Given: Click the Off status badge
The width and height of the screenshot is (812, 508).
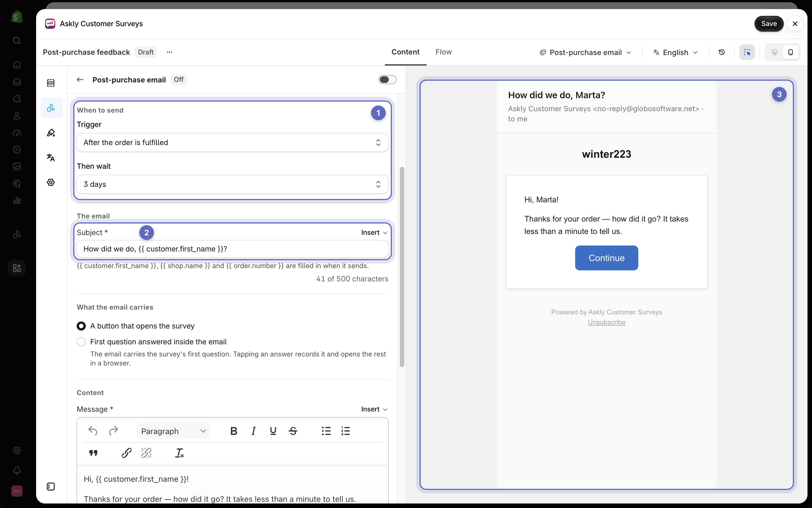Looking at the screenshot, I should 178,80.
